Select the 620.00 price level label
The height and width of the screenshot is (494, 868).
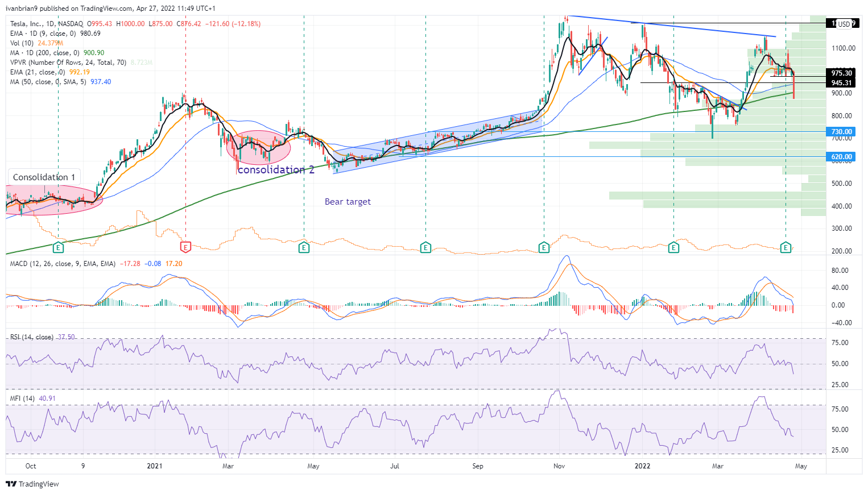[x=841, y=157]
